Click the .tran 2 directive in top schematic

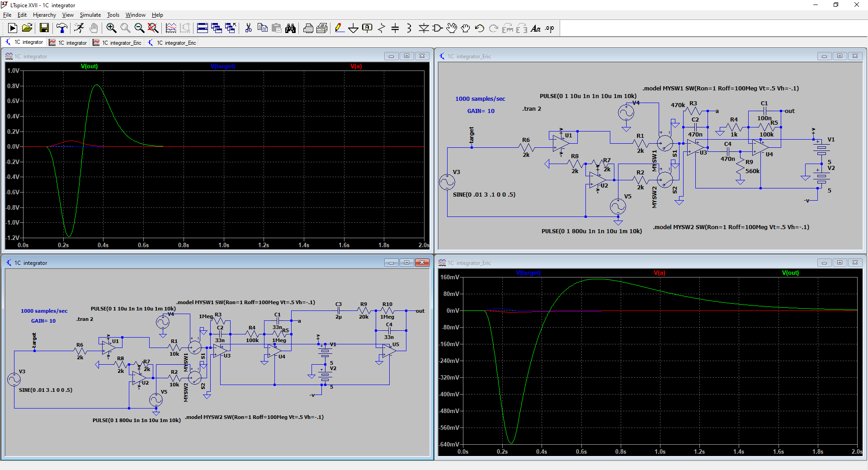pos(532,109)
